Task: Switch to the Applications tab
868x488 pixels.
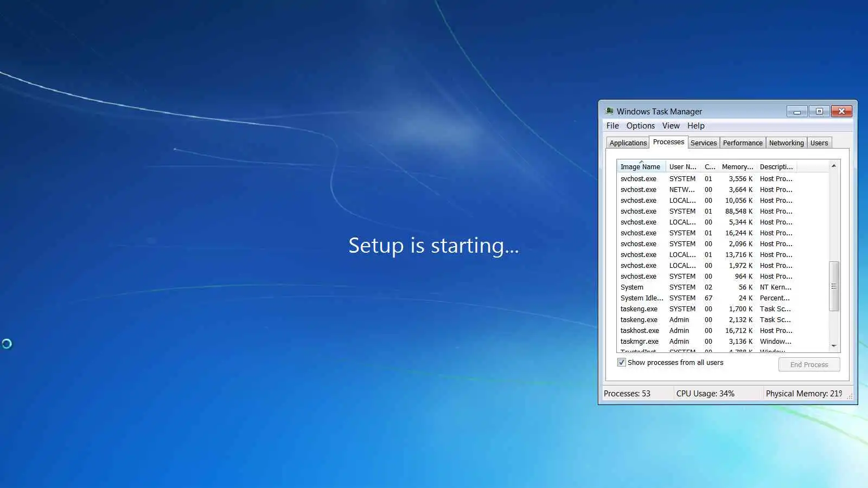Action: coord(628,143)
